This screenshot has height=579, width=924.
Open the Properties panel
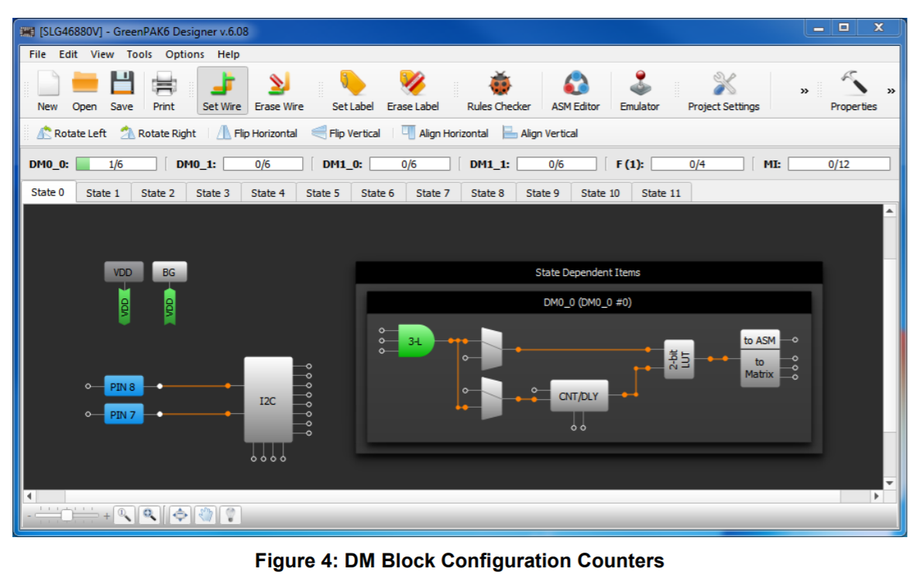point(854,90)
